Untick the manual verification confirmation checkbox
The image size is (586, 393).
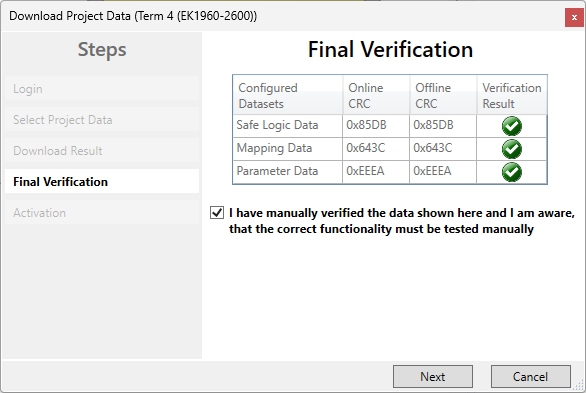click(217, 213)
